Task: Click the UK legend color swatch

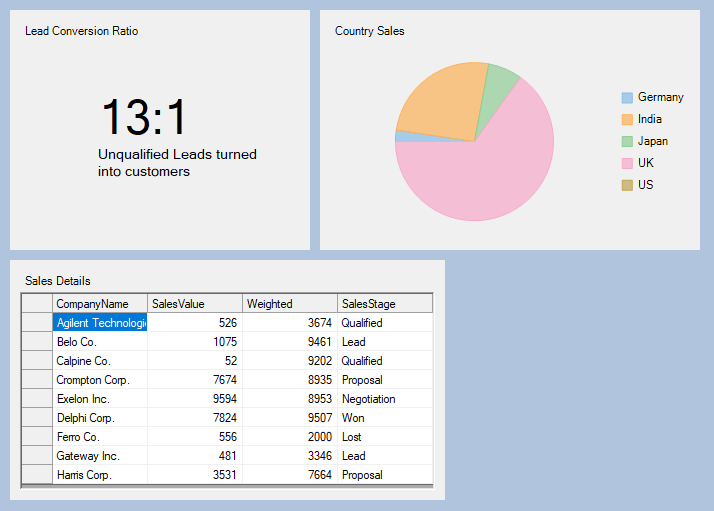Action: [x=627, y=163]
